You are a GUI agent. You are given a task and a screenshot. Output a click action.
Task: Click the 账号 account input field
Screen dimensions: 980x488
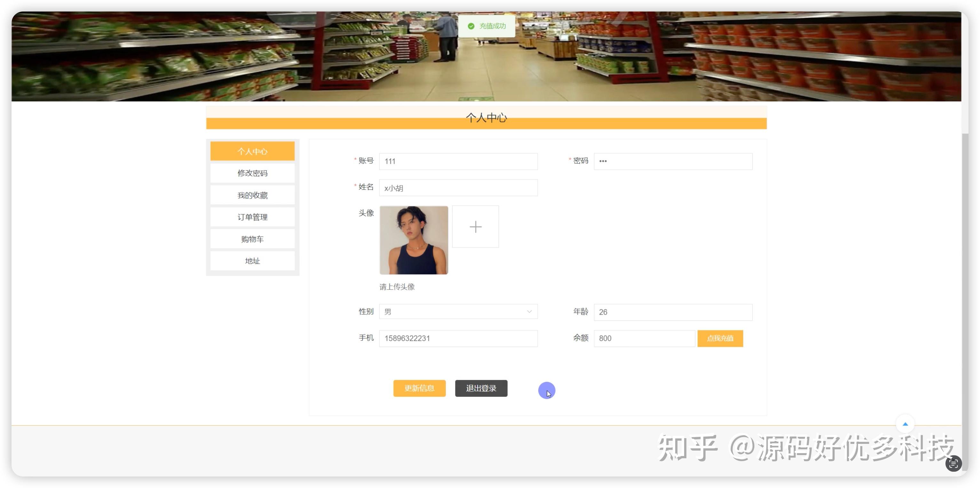458,161
